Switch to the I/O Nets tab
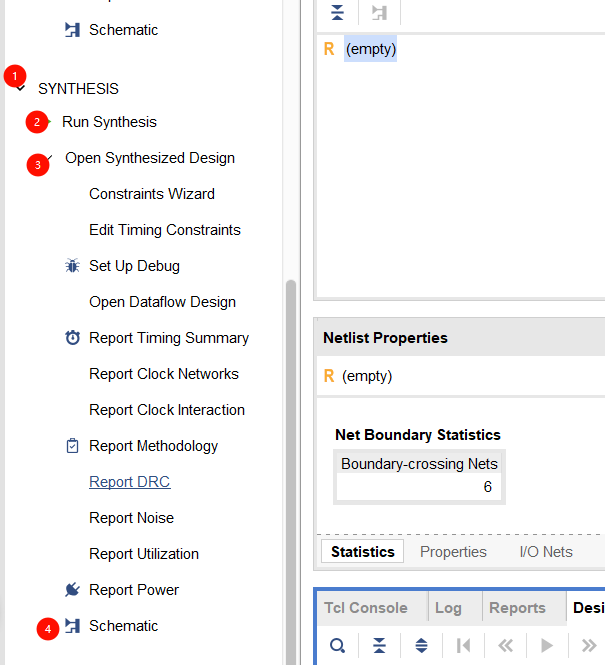 [x=545, y=552]
